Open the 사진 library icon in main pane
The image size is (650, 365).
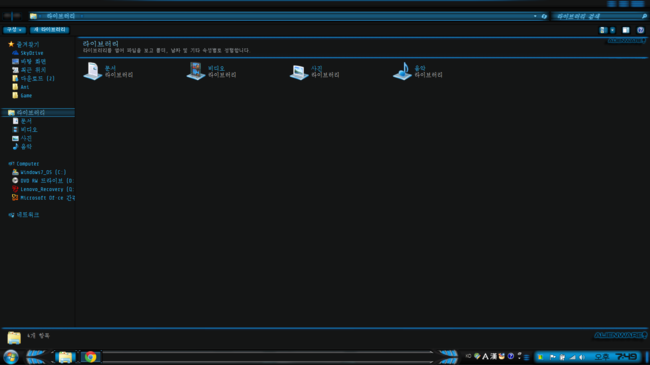click(299, 72)
